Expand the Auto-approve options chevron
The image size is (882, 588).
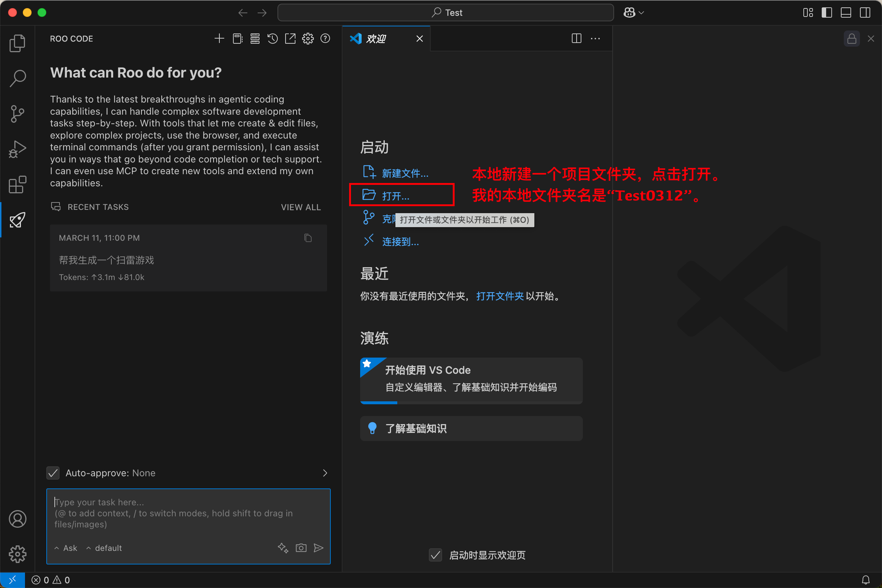coord(325,473)
